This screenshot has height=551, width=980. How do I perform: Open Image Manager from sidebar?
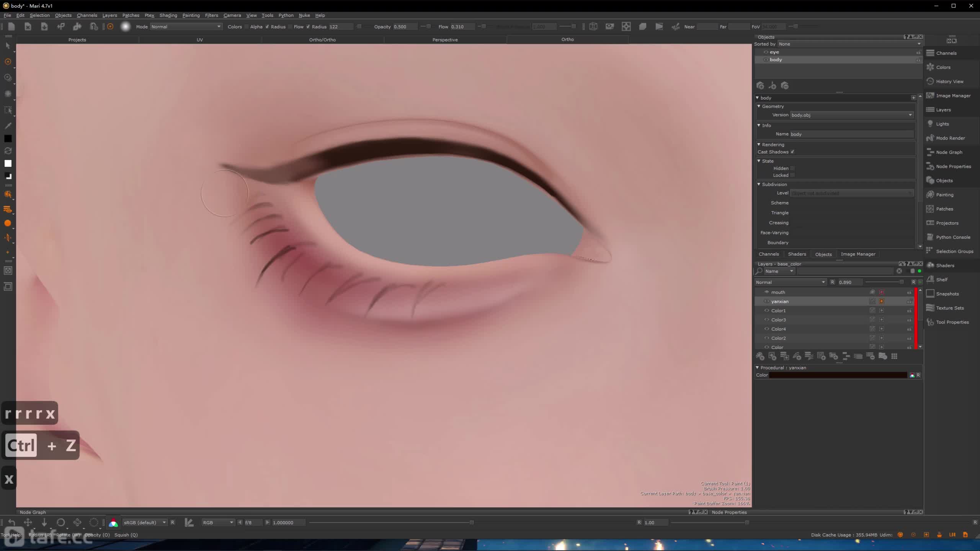[953, 96]
